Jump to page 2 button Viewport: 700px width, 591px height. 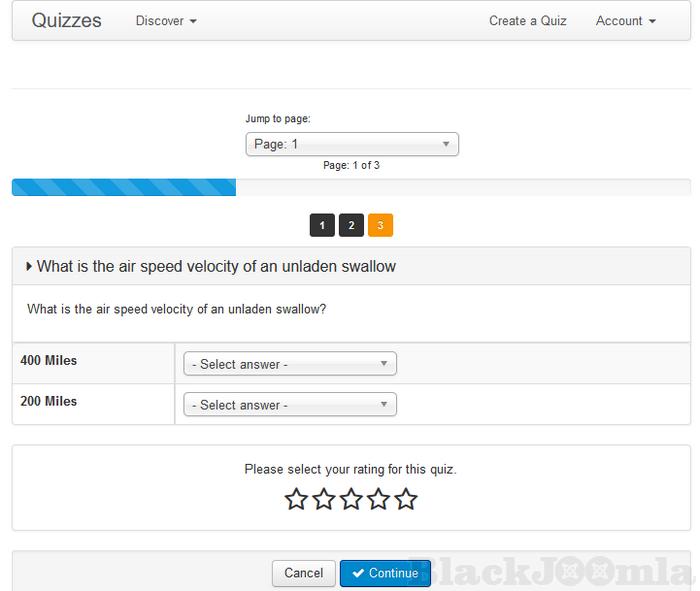point(351,226)
